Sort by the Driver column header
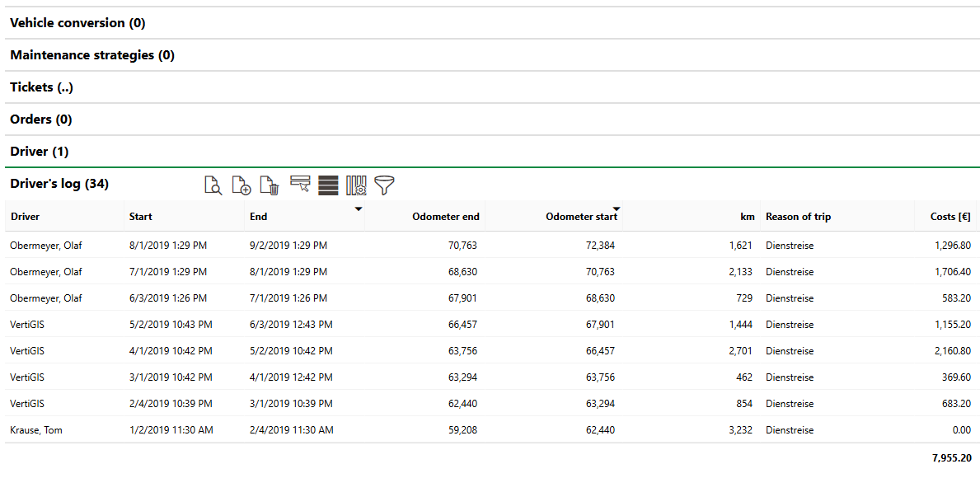This screenshot has height=478, width=980. [25, 217]
